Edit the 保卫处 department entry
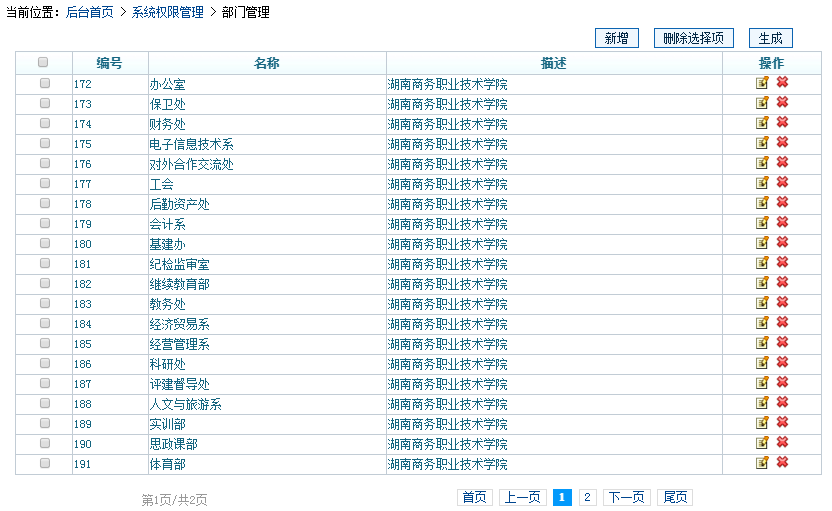The image size is (832, 511). coord(762,103)
